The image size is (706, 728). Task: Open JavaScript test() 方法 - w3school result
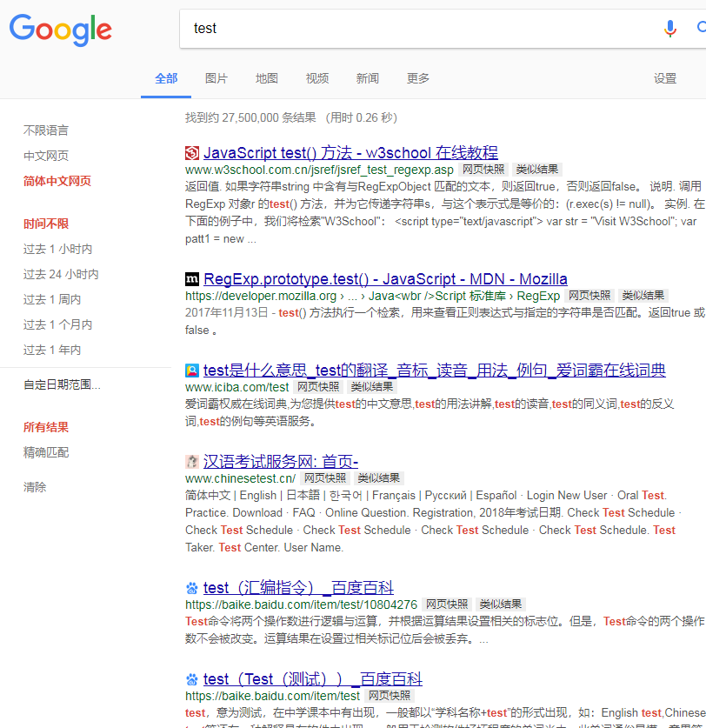350,153
